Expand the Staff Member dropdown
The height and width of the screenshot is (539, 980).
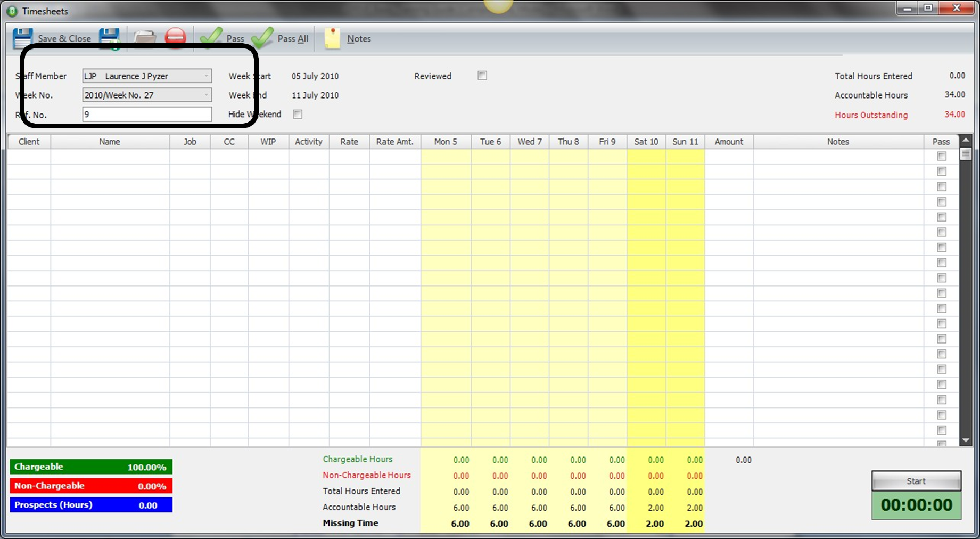pyautogui.click(x=207, y=76)
